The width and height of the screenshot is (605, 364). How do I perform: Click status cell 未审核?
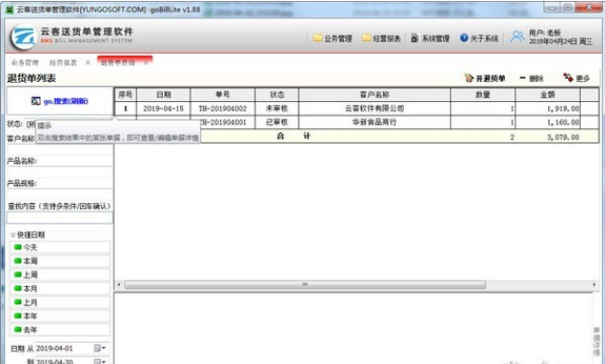click(277, 109)
